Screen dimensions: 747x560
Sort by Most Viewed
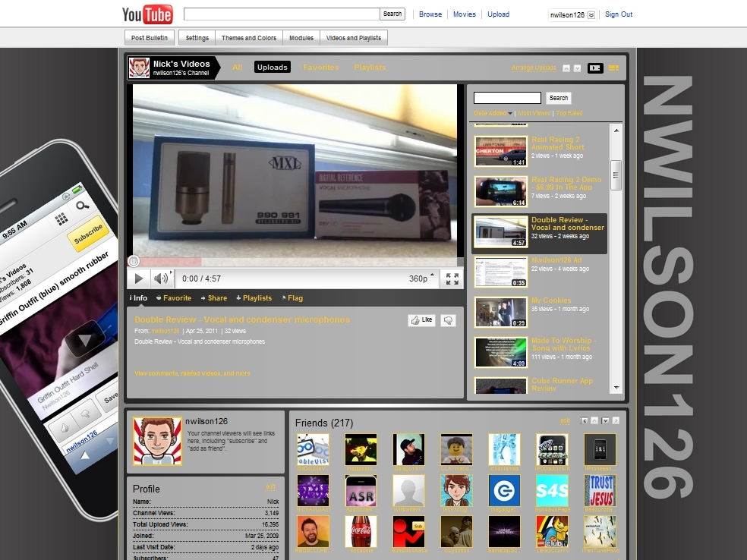pos(534,113)
